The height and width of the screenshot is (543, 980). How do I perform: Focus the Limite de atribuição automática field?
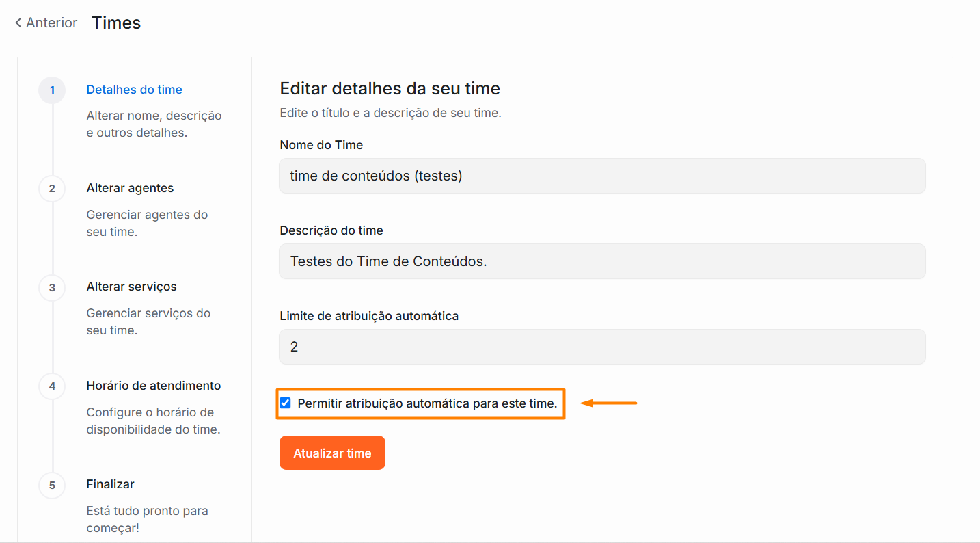(602, 347)
